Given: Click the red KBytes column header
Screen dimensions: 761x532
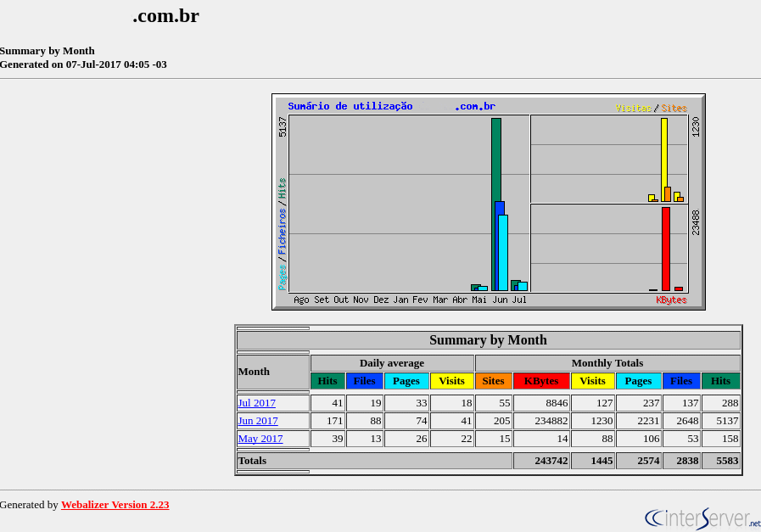Looking at the screenshot, I should (x=541, y=381).
